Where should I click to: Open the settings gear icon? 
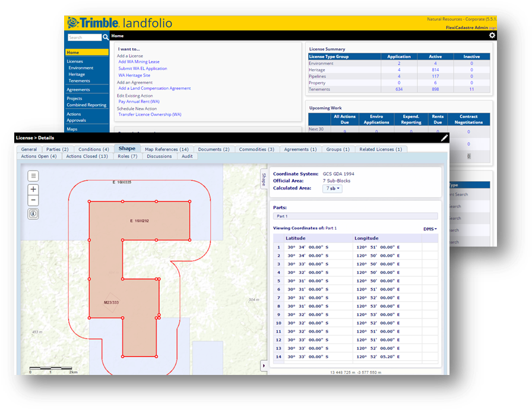tap(492, 36)
